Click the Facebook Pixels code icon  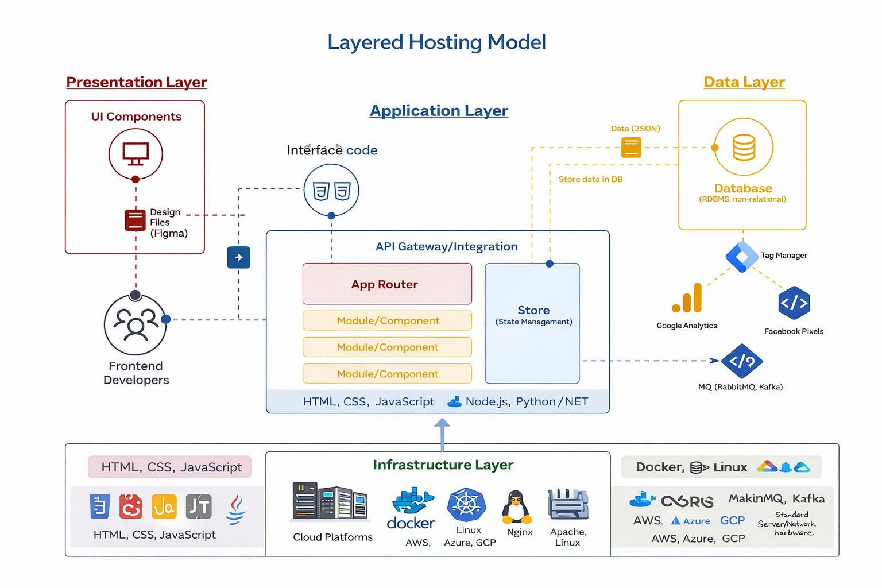coord(794,303)
